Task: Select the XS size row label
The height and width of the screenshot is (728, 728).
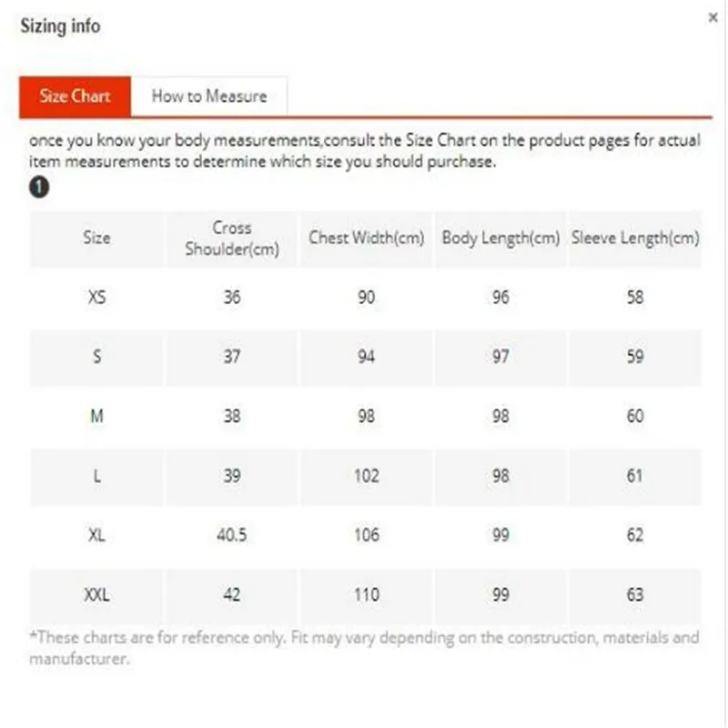Action: point(96,297)
